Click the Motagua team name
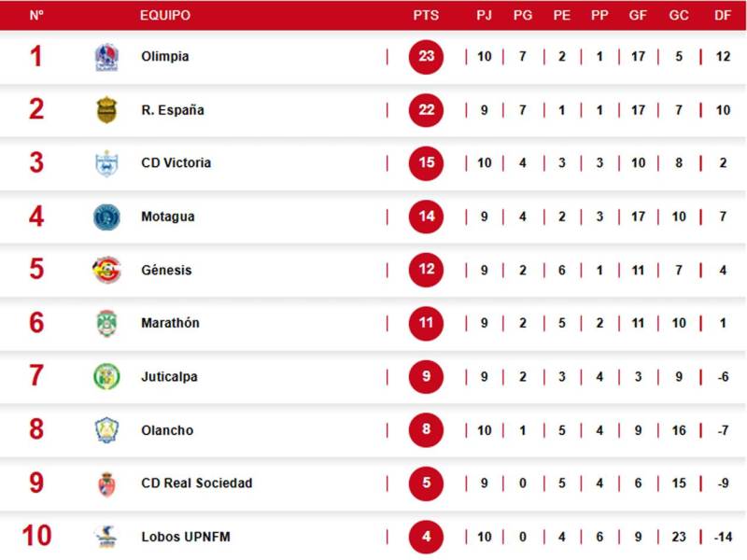747x560 pixels. (x=168, y=217)
